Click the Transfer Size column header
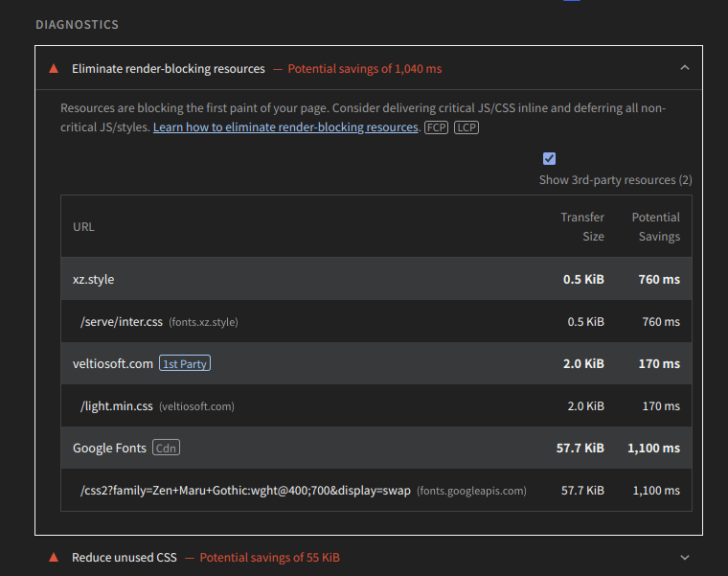The height and width of the screenshot is (576, 728). (582, 226)
